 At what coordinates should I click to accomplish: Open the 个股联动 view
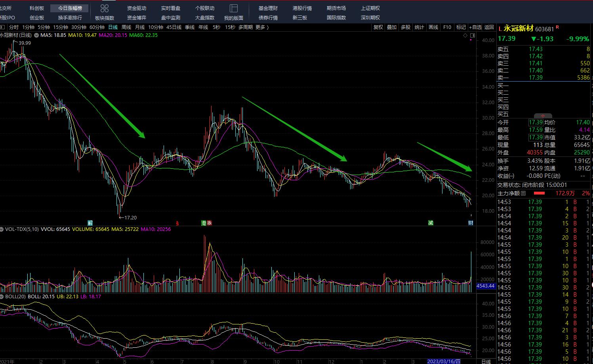pos(205,8)
